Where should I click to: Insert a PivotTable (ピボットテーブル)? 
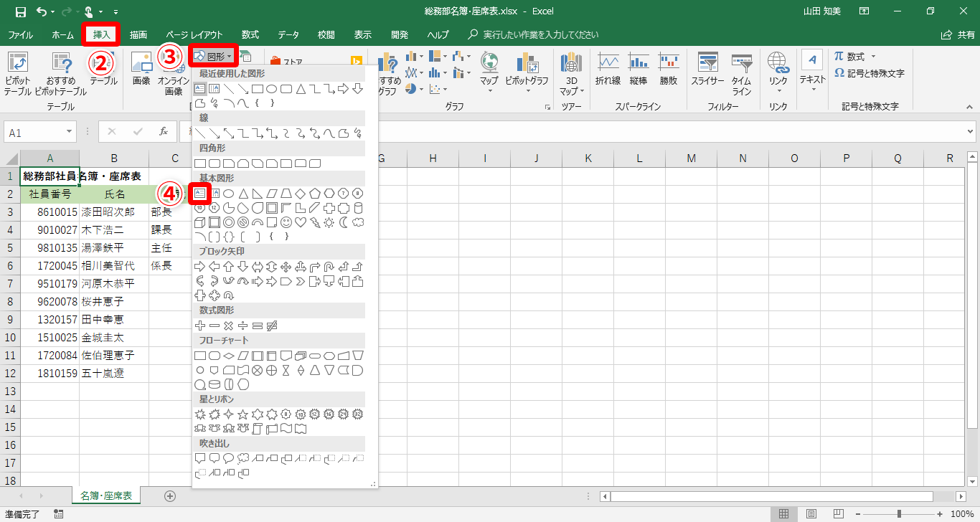17,74
